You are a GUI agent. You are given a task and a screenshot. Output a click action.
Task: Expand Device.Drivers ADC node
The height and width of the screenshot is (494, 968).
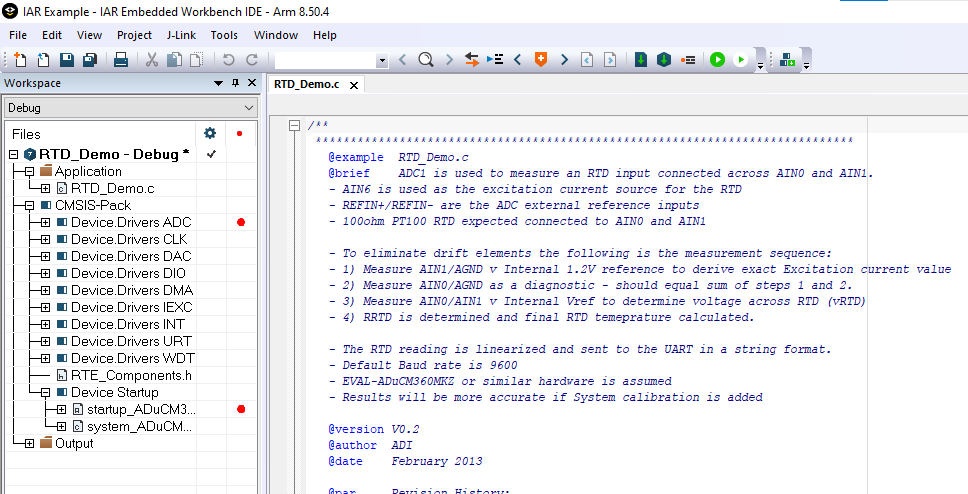pos(46,222)
